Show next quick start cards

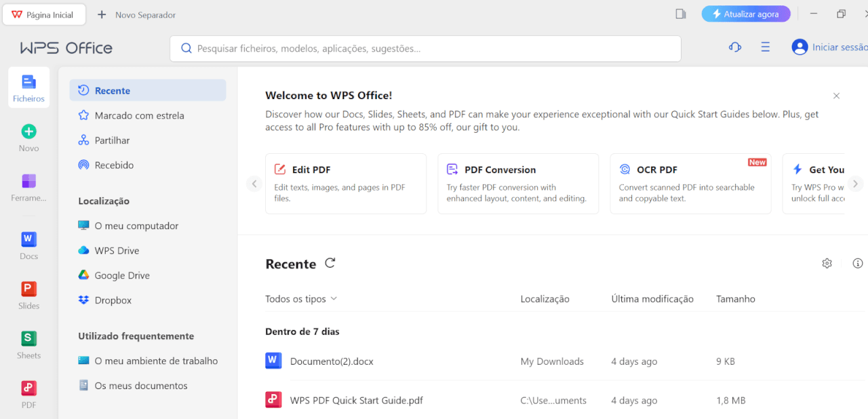click(x=856, y=184)
